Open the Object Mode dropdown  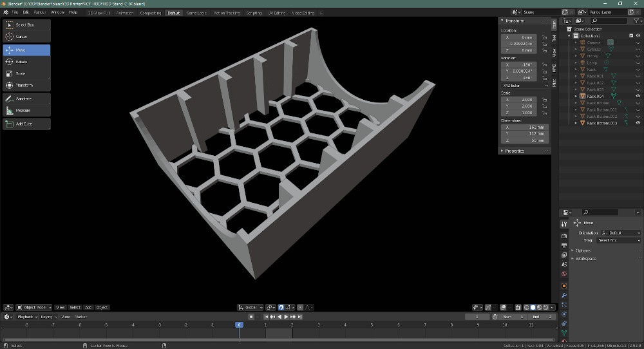pyautogui.click(x=34, y=308)
